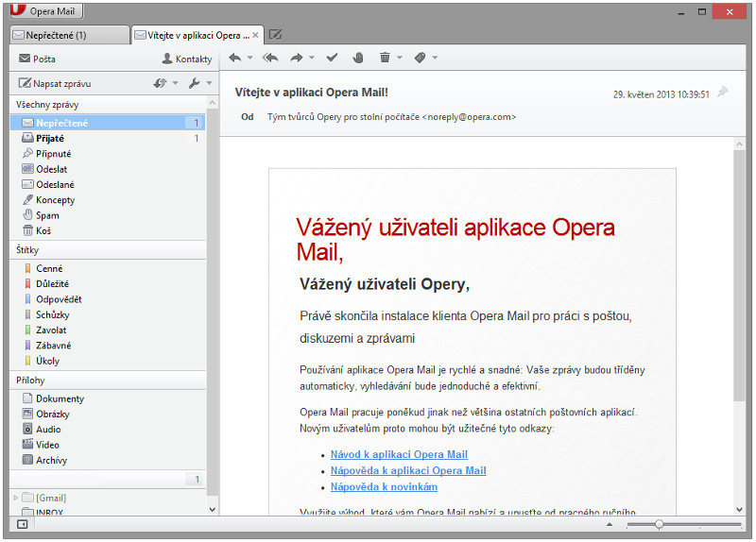
Task: Click the Reply arrow icon
Action: pyautogui.click(x=234, y=58)
